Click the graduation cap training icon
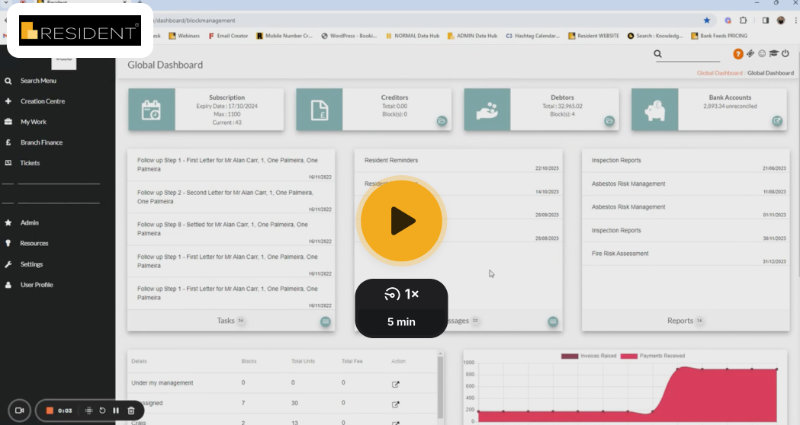Viewport: 800px width, 425px height. 773,54
